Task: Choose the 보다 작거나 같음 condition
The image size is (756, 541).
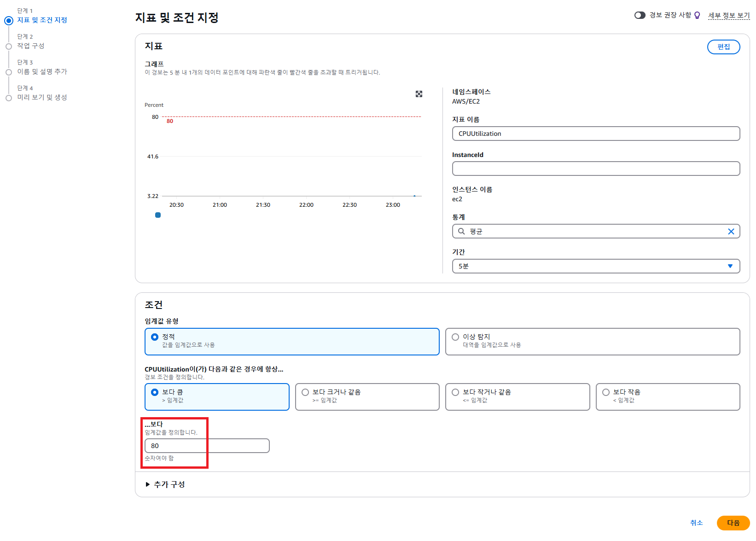Action: click(x=518, y=397)
